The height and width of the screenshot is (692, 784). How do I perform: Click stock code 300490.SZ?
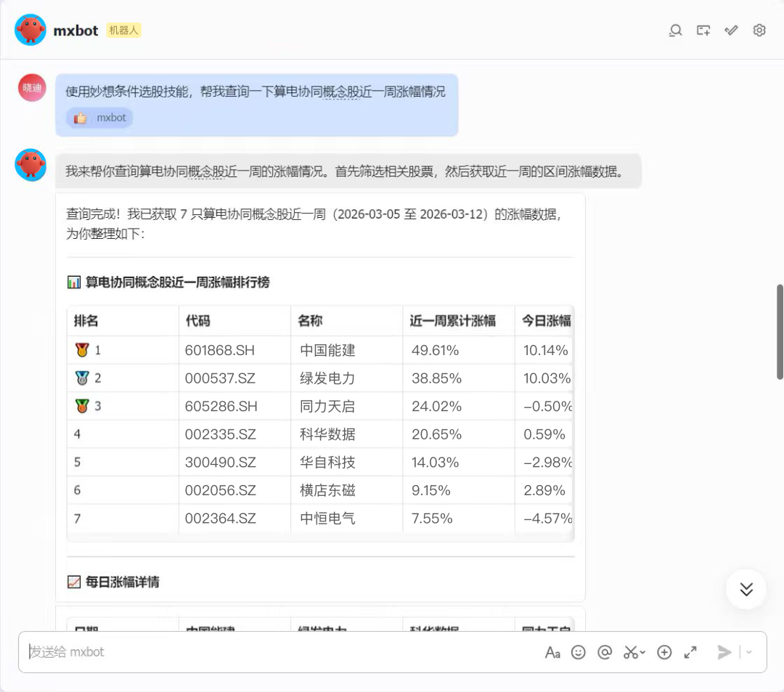click(220, 462)
